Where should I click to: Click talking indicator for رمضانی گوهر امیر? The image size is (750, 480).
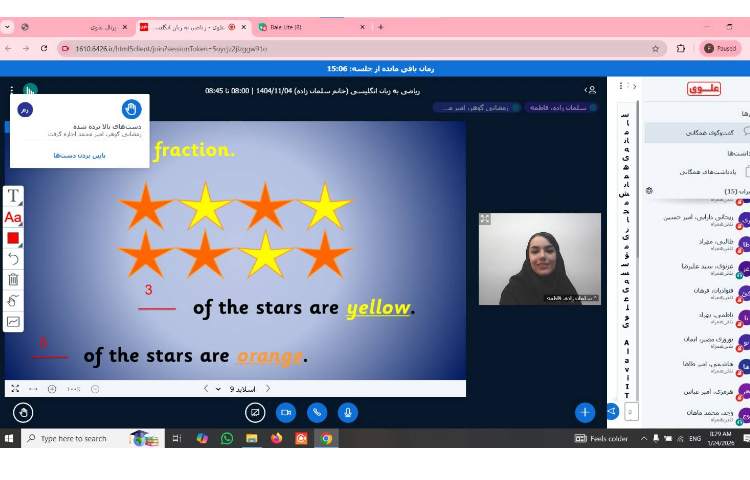point(477,108)
